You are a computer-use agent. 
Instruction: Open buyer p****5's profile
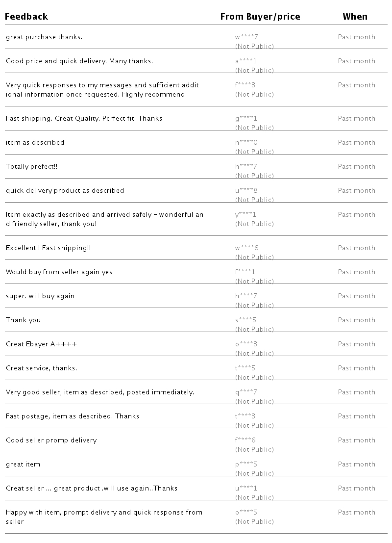coord(246,464)
